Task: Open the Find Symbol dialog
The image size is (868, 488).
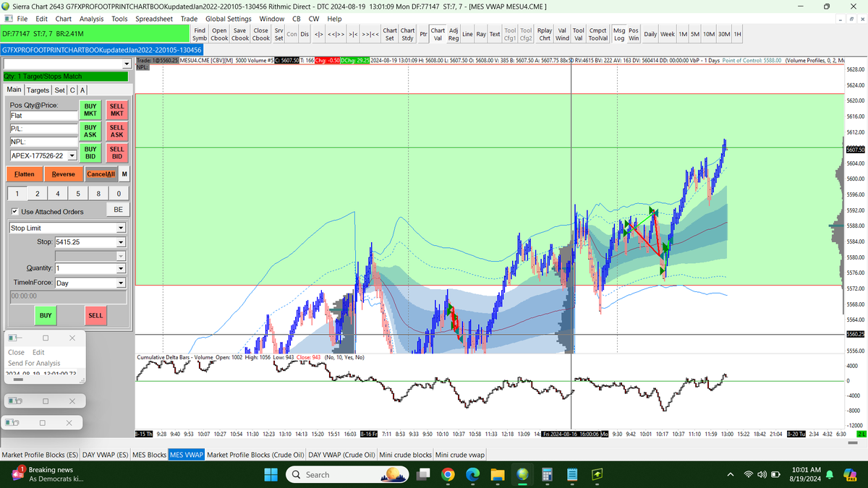Action: [200, 33]
